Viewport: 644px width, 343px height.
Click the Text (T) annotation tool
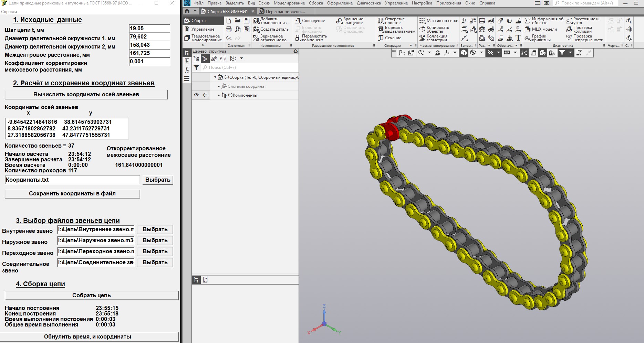[x=518, y=38]
